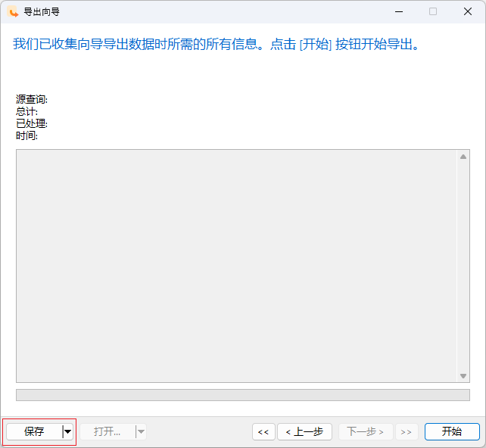Click the 保存 (Save) button
486x448 pixels.
[x=34, y=431]
